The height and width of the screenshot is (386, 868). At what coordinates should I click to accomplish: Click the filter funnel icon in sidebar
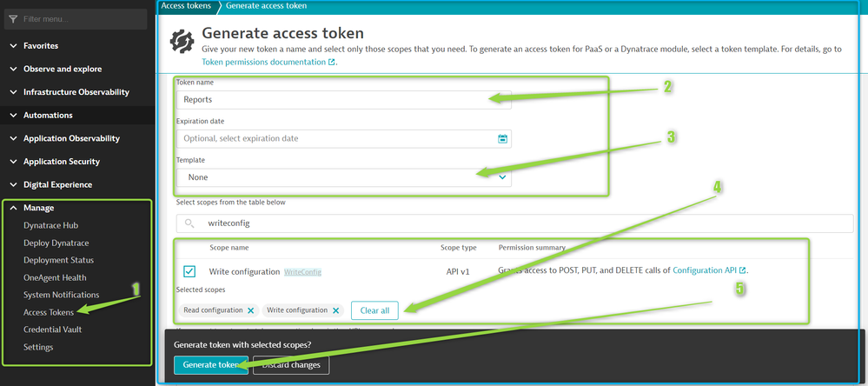point(13,19)
